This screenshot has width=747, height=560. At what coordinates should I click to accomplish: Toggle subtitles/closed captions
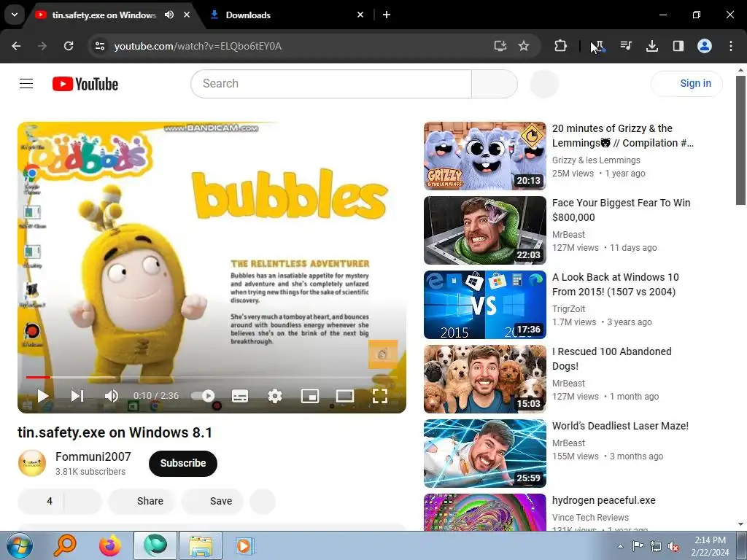(x=239, y=396)
